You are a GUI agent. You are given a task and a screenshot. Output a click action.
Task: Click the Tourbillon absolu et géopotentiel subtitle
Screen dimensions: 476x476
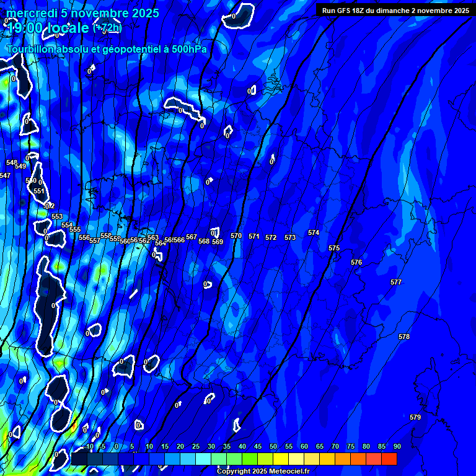(x=107, y=49)
